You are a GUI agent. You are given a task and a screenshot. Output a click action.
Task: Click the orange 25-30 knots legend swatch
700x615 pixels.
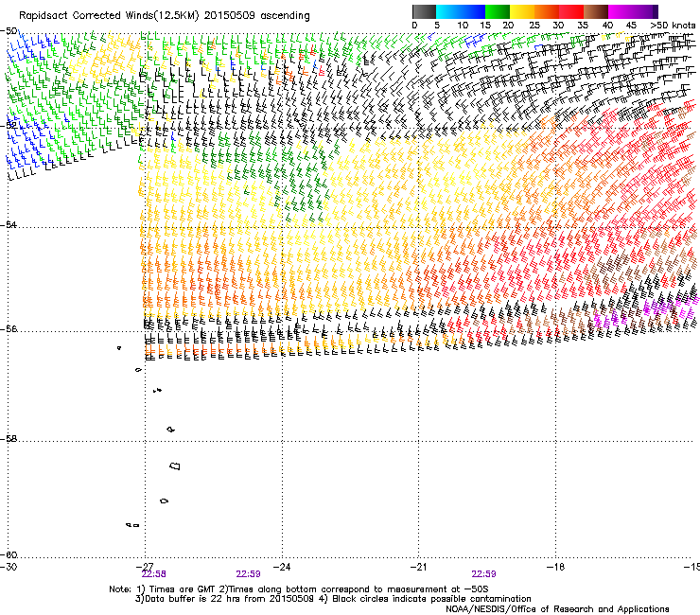click(547, 11)
